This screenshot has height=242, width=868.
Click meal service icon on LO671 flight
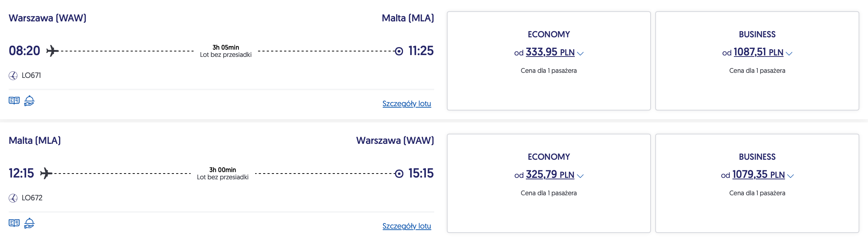[29, 101]
